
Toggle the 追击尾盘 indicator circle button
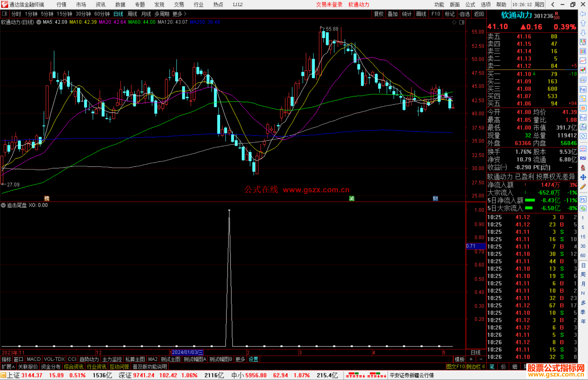click(x=3, y=205)
